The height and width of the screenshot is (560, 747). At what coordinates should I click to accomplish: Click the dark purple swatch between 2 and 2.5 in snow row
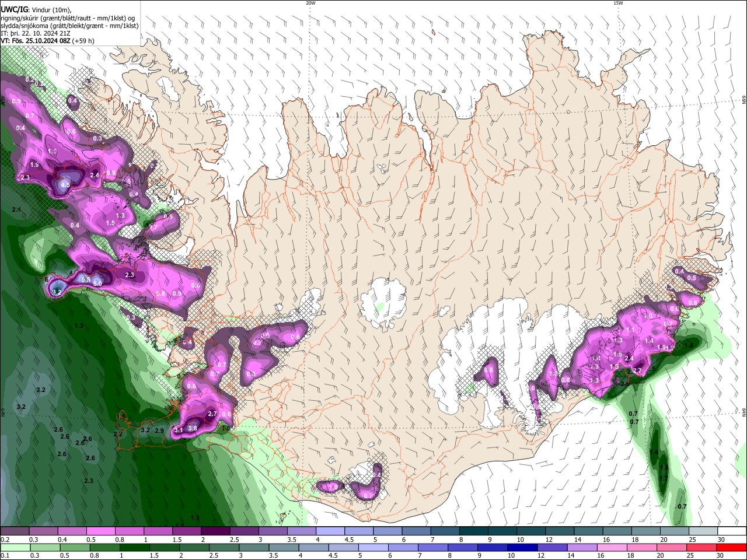point(217,531)
